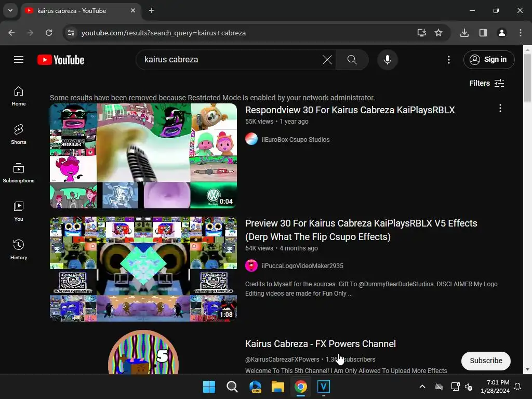The width and height of the screenshot is (532, 399).
Task: Close the kairus cabreza YouTube tab
Action: click(133, 10)
